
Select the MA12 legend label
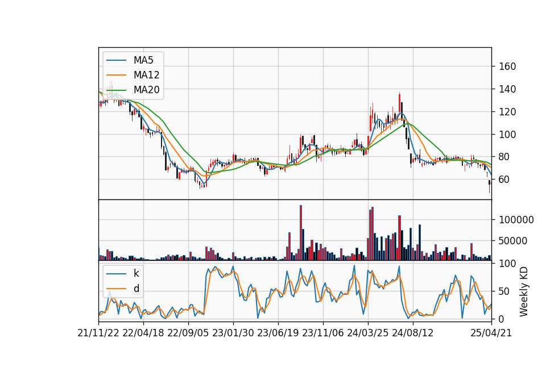coord(146,75)
